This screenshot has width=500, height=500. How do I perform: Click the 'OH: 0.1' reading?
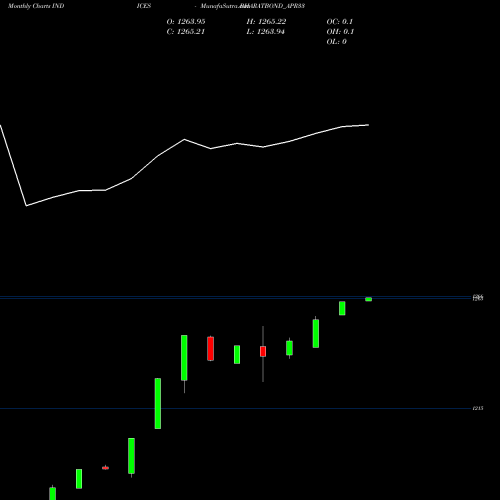pos(340,32)
